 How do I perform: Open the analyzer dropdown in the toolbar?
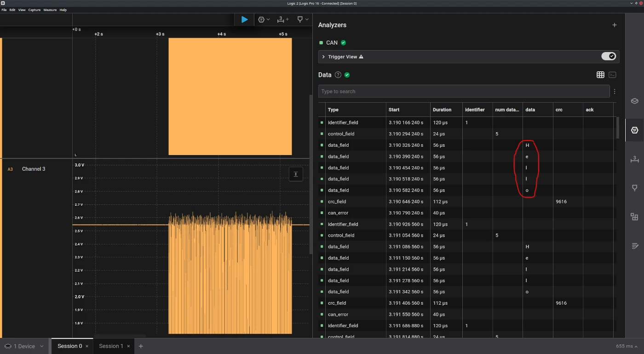(x=264, y=19)
